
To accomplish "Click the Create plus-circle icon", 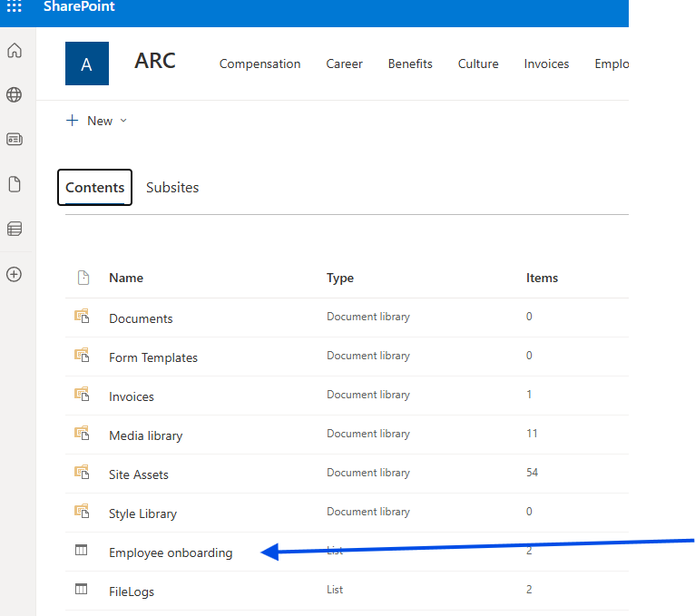I will (x=15, y=274).
